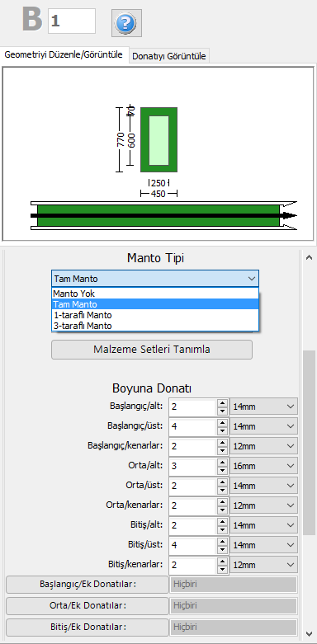This screenshot has width=317, height=644.
Task: Click the blue help question mark icon
Action: pos(126,23)
